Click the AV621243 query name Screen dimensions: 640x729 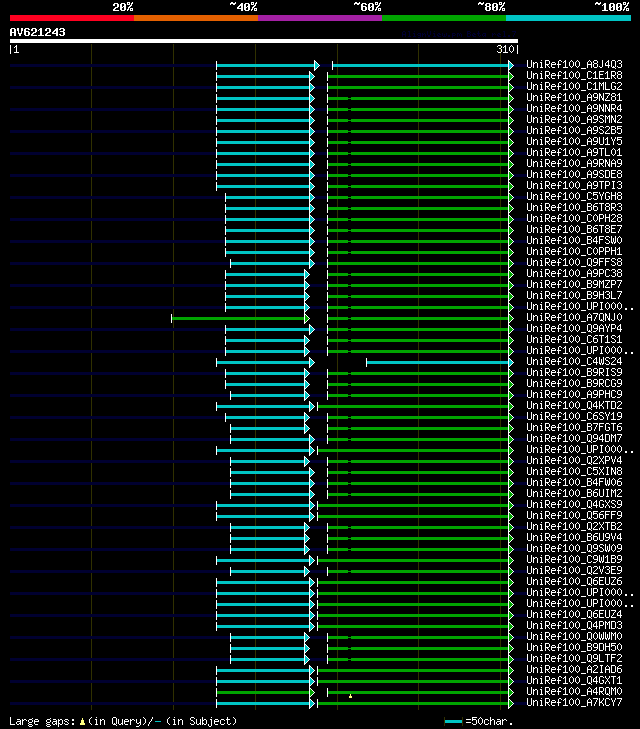[37, 33]
